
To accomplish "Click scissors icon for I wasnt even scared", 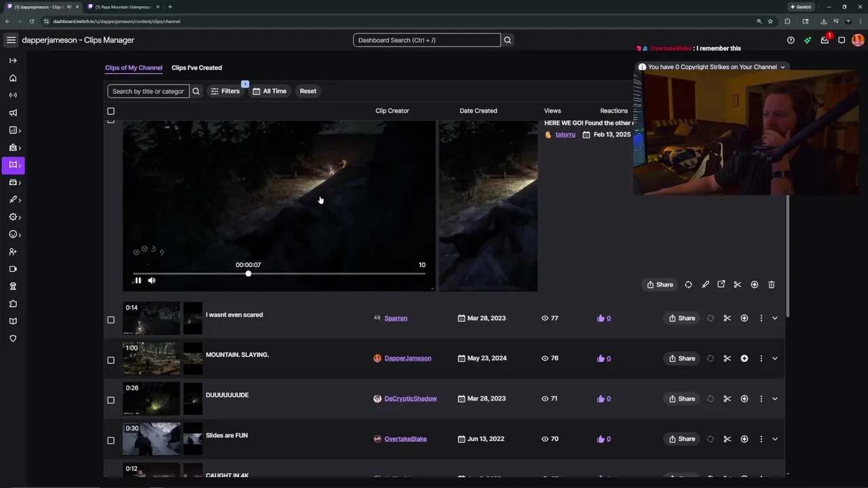I will (x=727, y=318).
